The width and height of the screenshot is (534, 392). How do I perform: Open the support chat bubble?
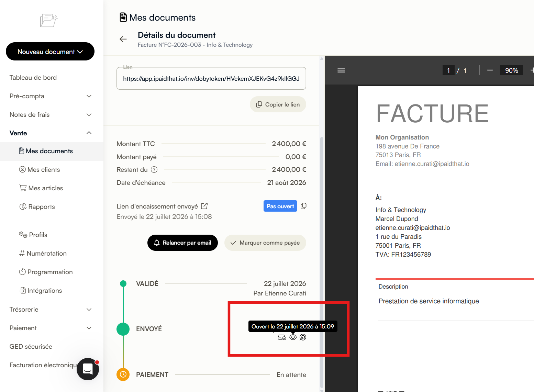(x=88, y=369)
